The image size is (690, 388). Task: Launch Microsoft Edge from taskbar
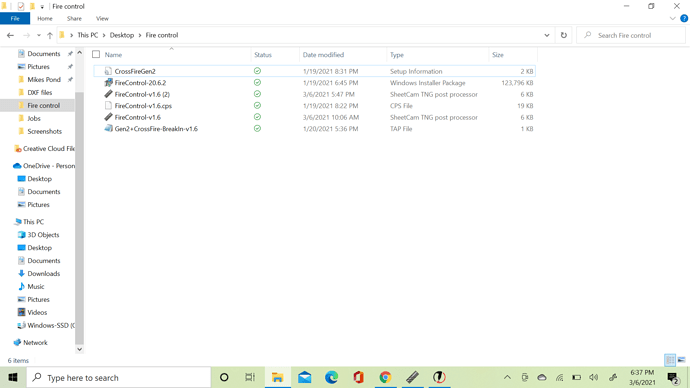(x=331, y=377)
